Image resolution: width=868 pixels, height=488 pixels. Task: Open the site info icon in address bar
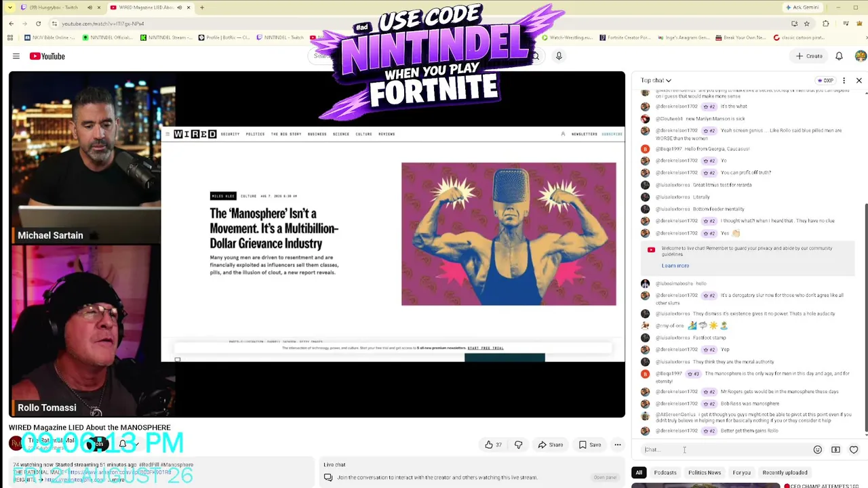point(54,24)
